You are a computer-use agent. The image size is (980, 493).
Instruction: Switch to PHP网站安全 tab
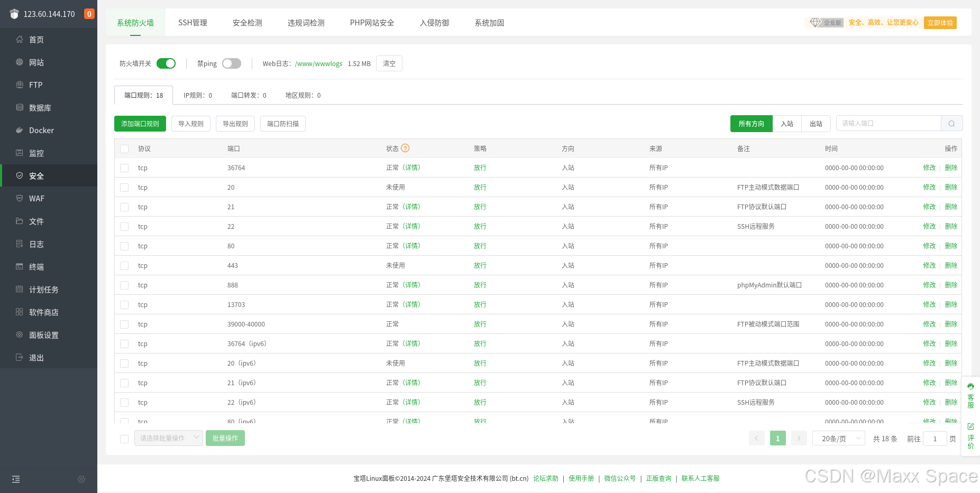click(372, 23)
